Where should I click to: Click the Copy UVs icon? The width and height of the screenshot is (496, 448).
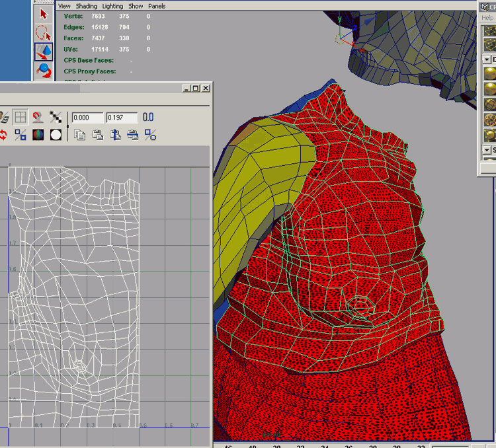[80, 135]
